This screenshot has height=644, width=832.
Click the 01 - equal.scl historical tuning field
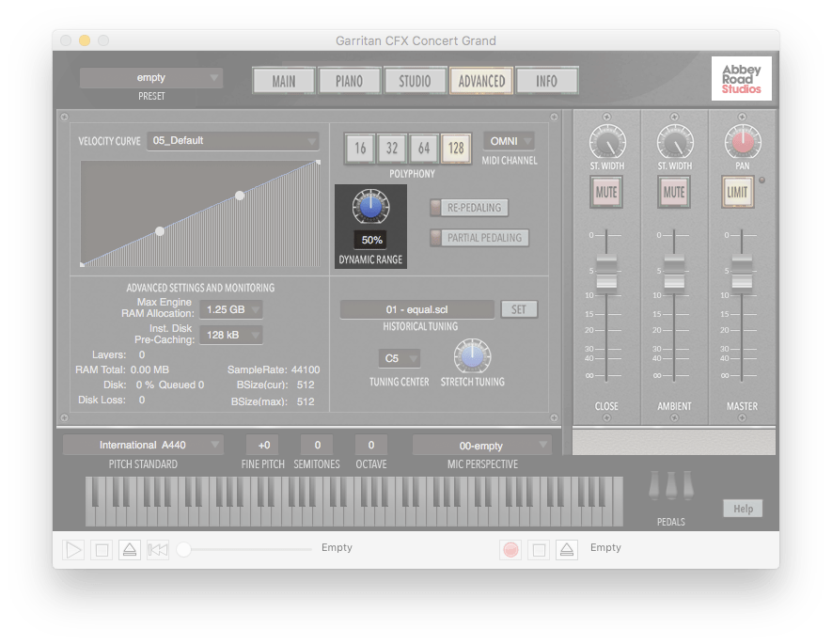pos(417,309)
